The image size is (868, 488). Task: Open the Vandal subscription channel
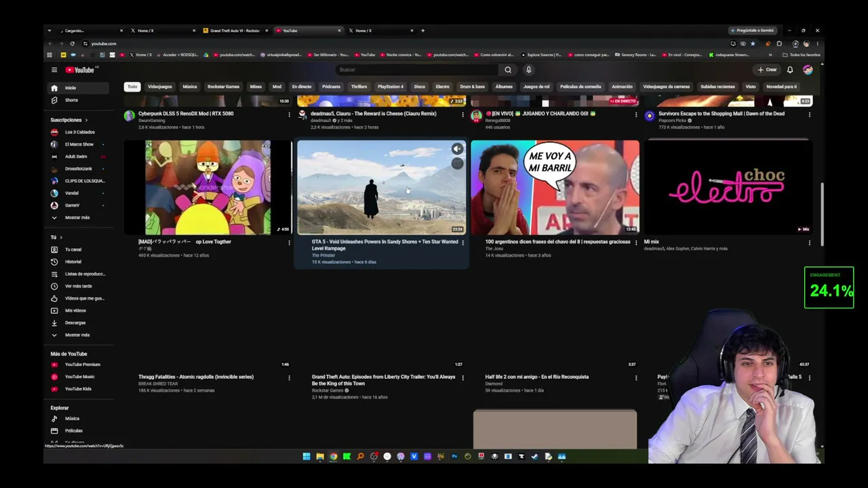(x=79, y=193)
